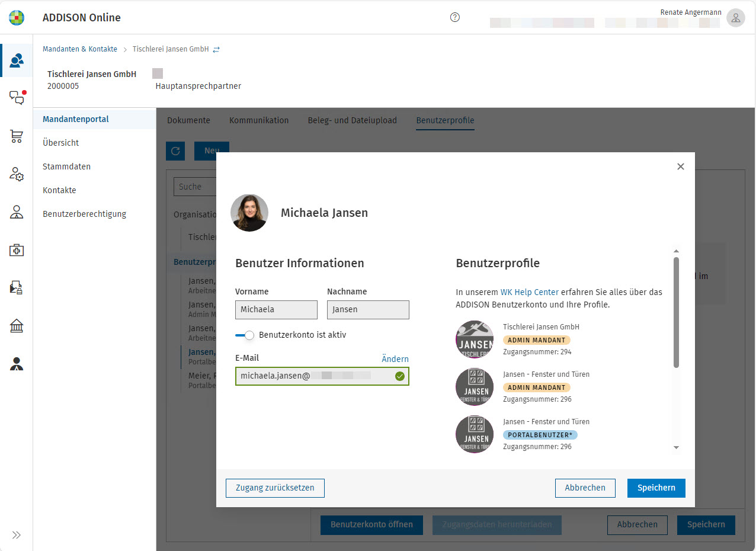Click the single person outline sidebar icon

click(17, 212)
